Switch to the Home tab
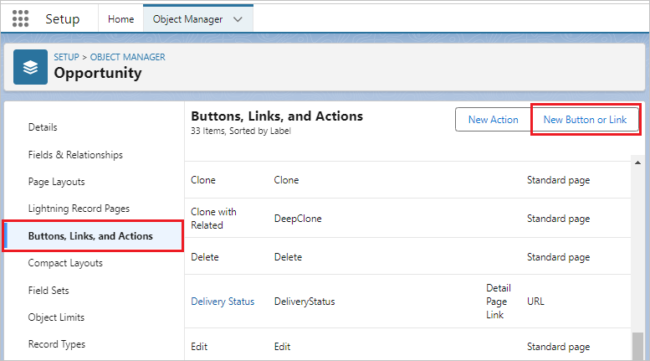 (x=121, y=19)
